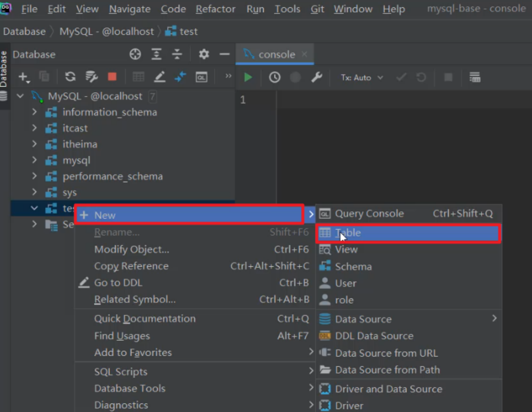This screenshot has width=532, height=412.
Task: Choose Go to DDL in the context menu
Action: pos(194,282)
